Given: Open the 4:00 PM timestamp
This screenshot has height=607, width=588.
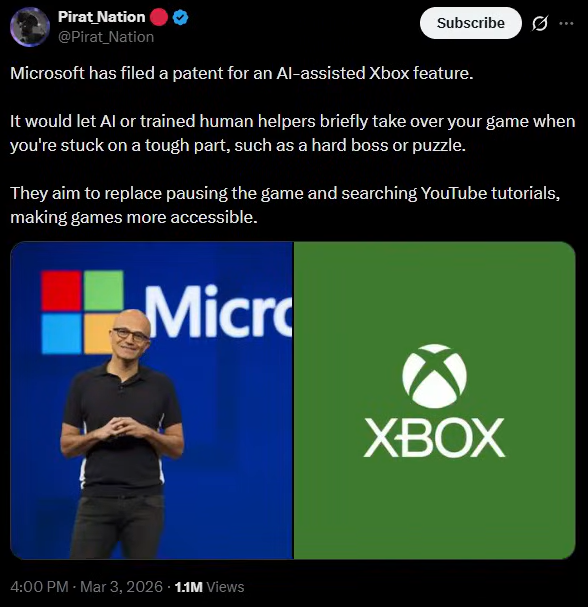Looking at the screenshot, I should (39, 587).
